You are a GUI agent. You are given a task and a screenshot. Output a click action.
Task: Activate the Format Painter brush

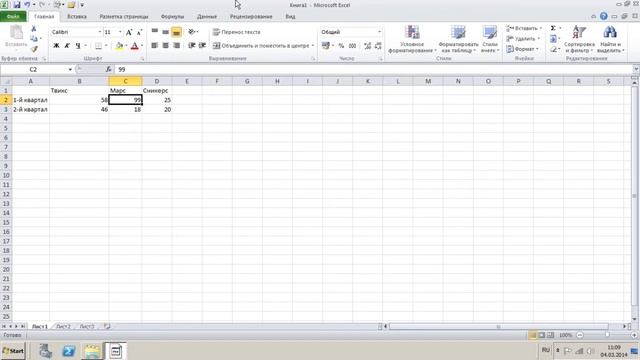click(x=34, y=49)
